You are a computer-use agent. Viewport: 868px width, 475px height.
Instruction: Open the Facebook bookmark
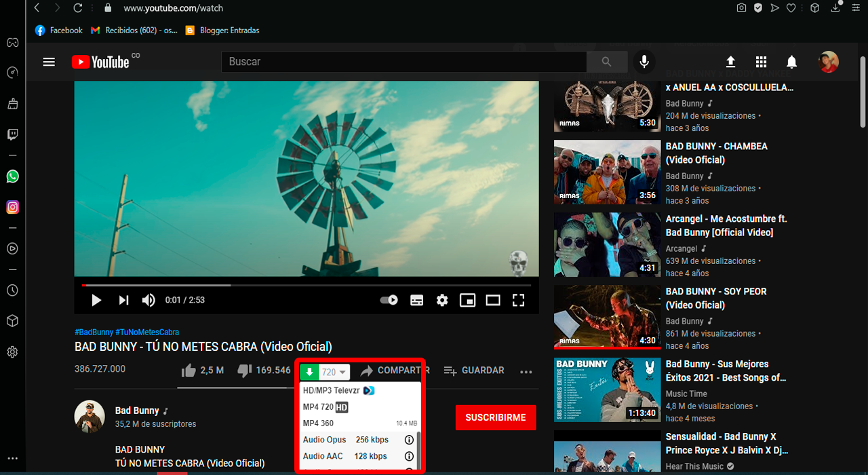click(x=59, y=31)
